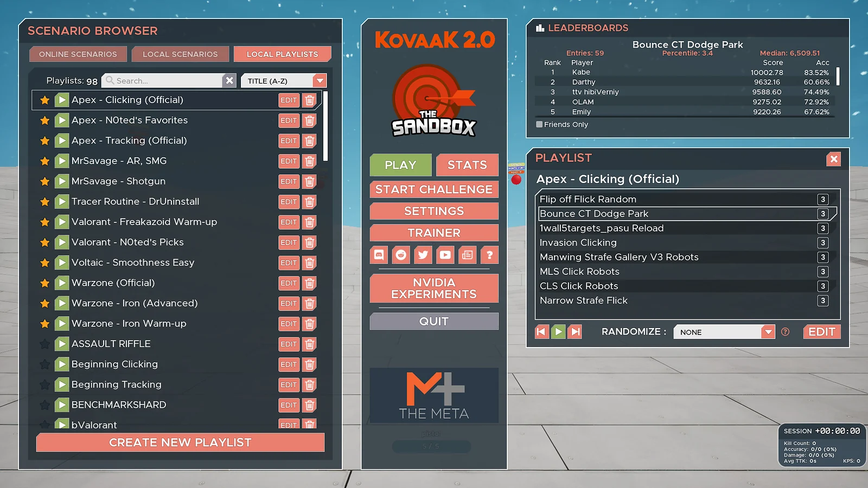Image resolution: width=868 pixels, height=488 pixels.
Task: Unfavorite Valorant - Freakazoid Warm-up star
Action: coord(45,222)
